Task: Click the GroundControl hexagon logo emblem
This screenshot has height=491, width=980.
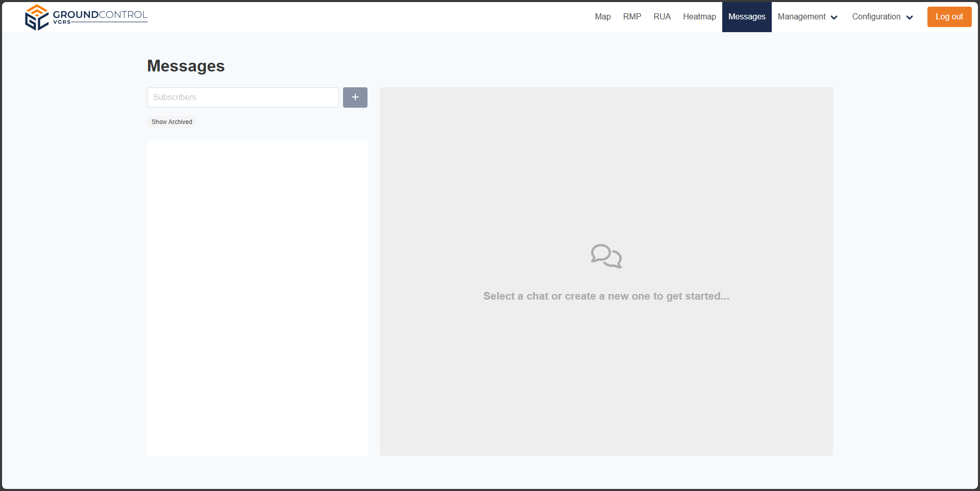Action: click(x=37, y=17)
